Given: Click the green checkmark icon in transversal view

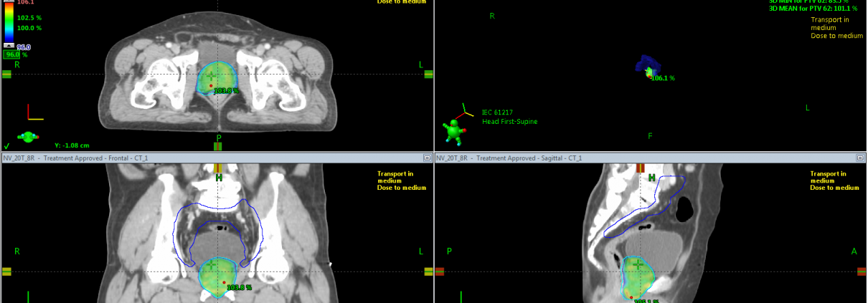Looking at the screenshot, I should click(x=6, y=145).
